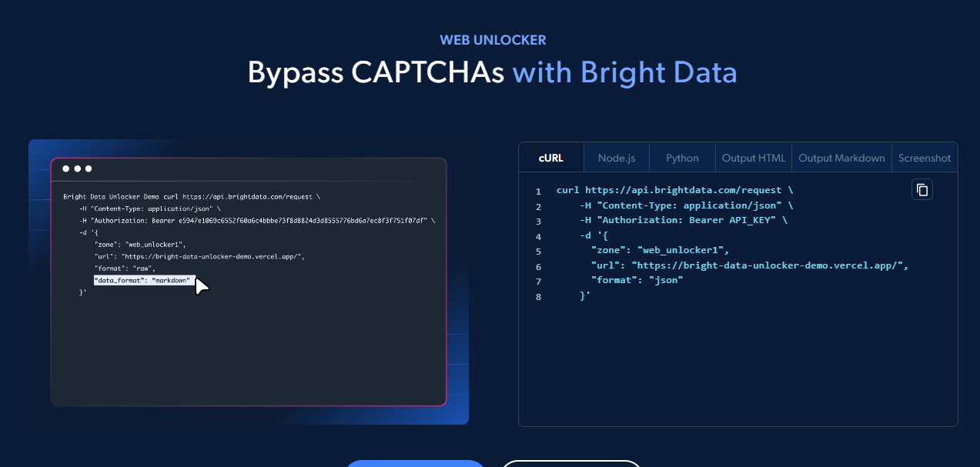
Task: Click the "format": "raw" line in demo
Action: (125, 269)
